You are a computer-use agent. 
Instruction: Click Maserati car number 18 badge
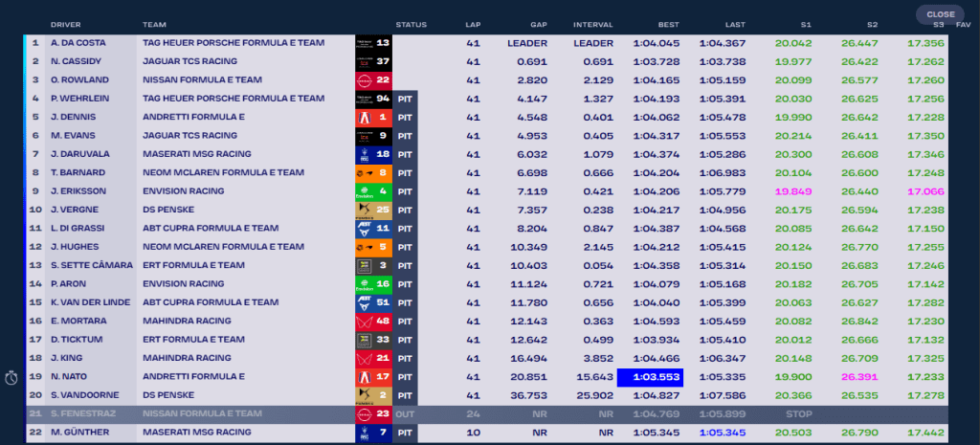374,154
